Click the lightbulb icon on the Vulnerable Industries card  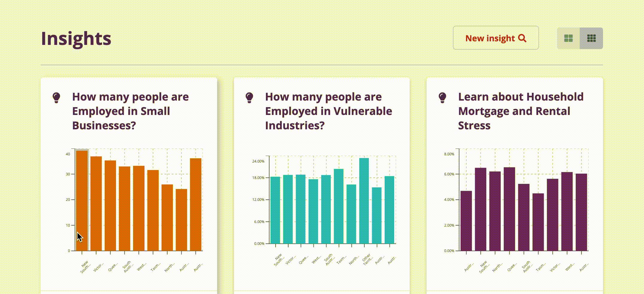(x=249, y=97)
